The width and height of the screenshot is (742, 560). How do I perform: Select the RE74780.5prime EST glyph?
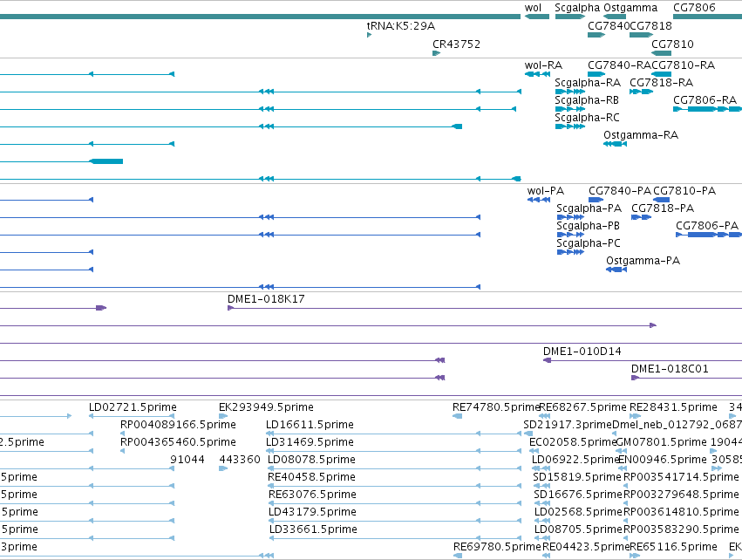click(458, 416)
